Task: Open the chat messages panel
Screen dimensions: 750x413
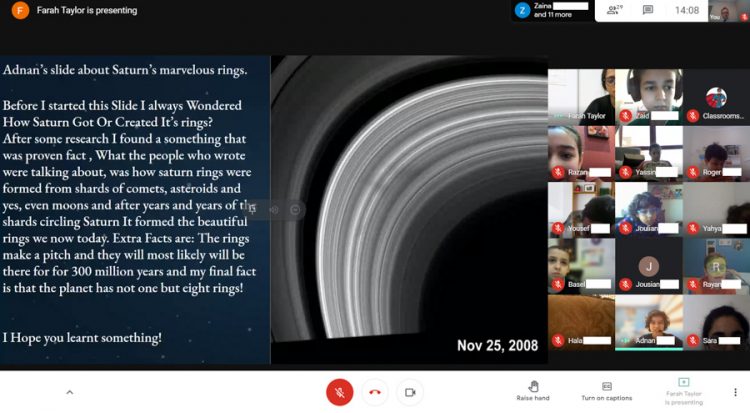Action: tap(648, 10)
